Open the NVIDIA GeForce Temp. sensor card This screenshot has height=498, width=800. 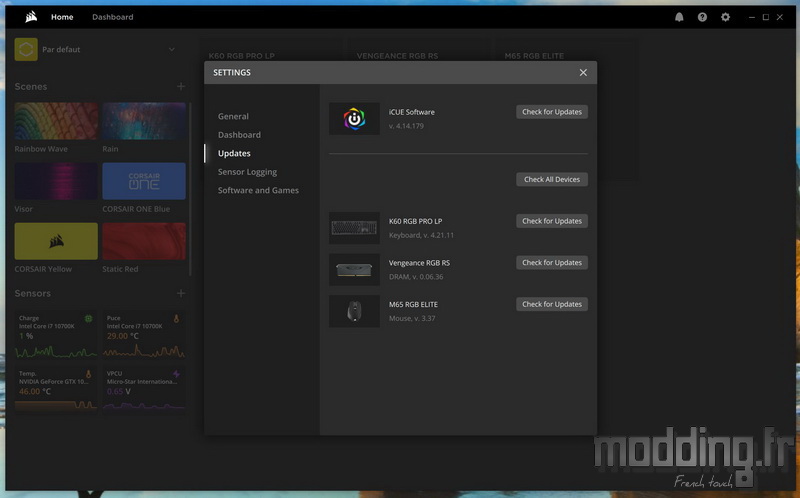click(x=56, y=389)
